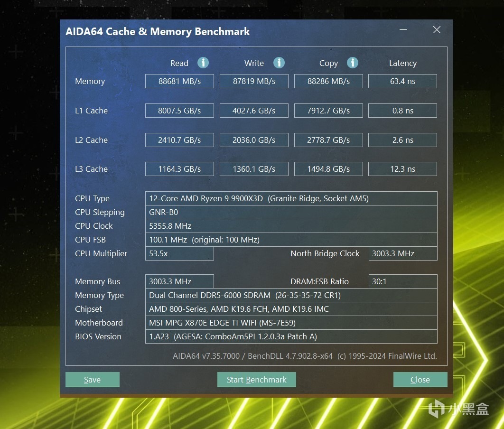Viewport: 504px width, 429px height.
Task: Click the CPU Multiplier label
Action: (x=101, y=253)
